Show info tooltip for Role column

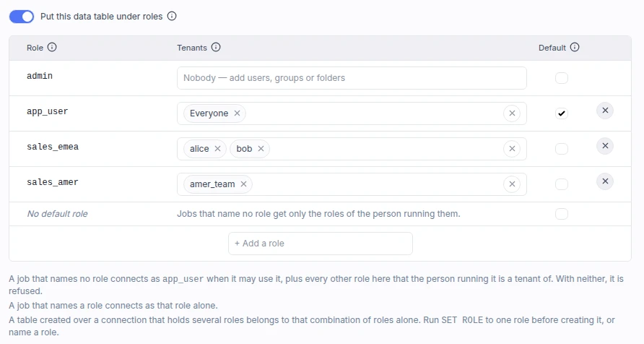click(52, 47)
